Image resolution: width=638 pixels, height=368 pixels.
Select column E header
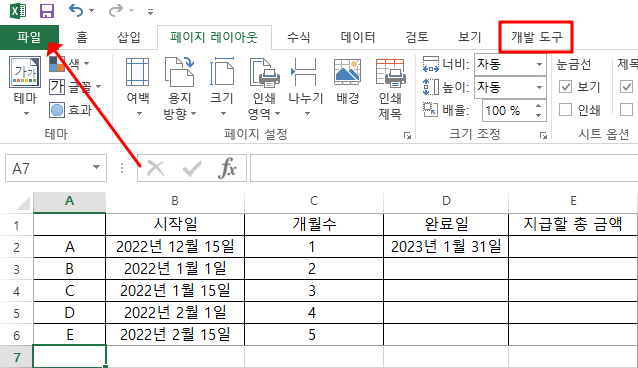(573, 201)
